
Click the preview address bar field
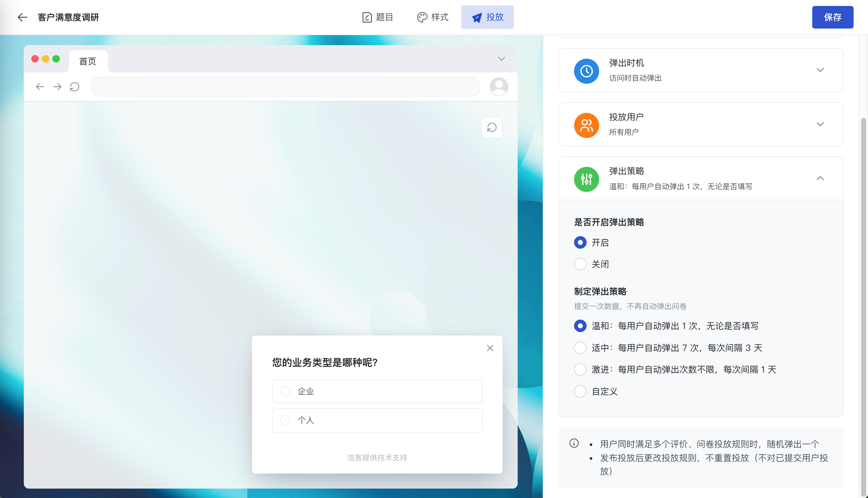coord(285,87)
